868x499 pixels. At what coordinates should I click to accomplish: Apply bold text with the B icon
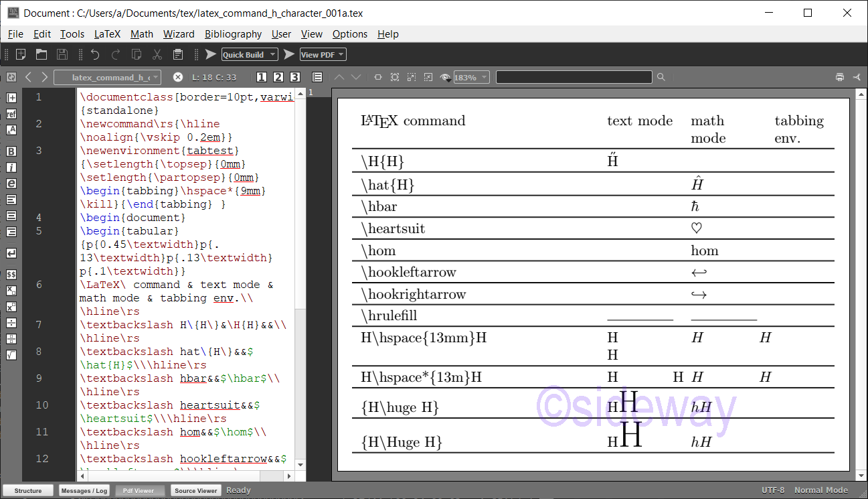11,151
